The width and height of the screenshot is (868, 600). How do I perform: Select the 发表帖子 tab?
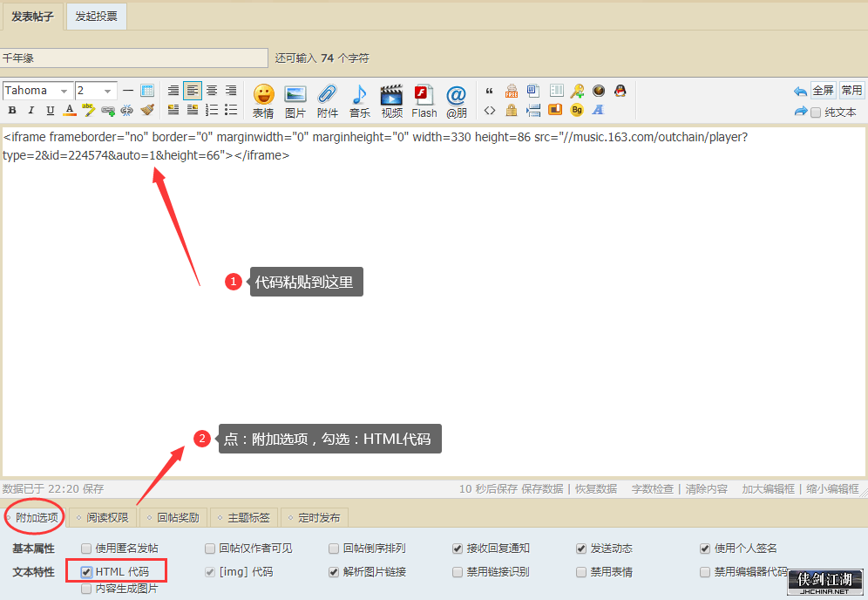32,17
